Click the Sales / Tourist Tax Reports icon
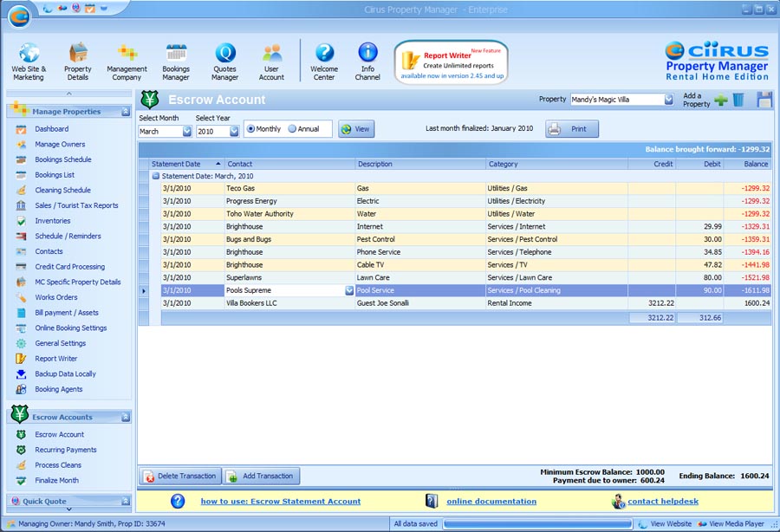Viewport: 780px width, 532px height. tap(21, 206)
